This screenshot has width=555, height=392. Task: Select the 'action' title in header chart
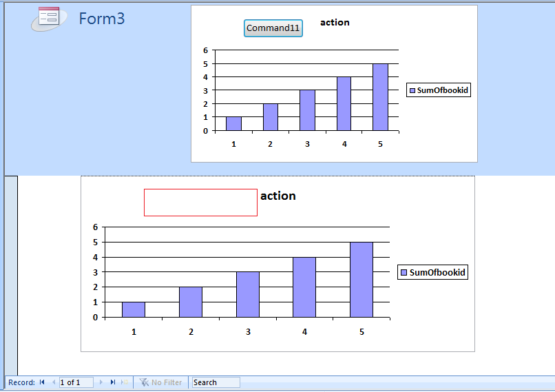335,22
